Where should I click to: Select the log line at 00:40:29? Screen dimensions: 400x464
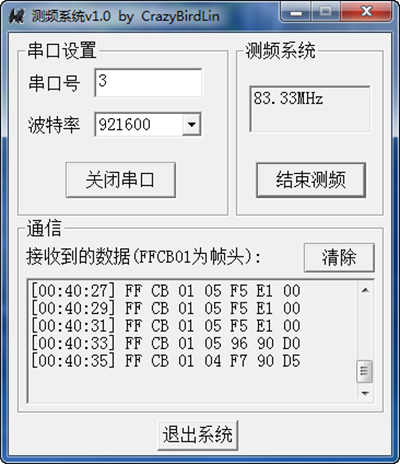coord(166,308)
